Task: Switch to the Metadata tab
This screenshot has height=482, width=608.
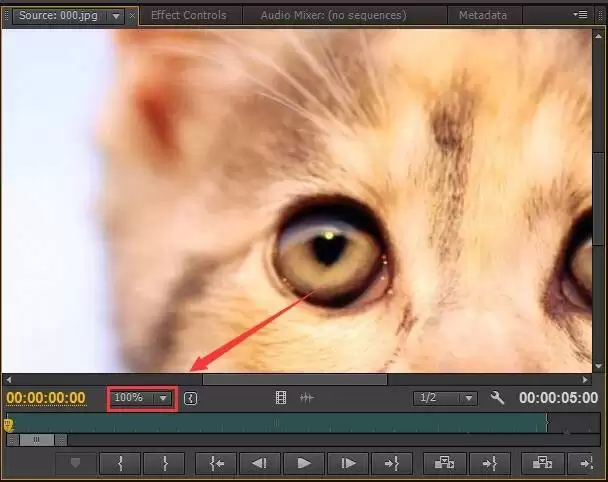Action: [482, 16]
